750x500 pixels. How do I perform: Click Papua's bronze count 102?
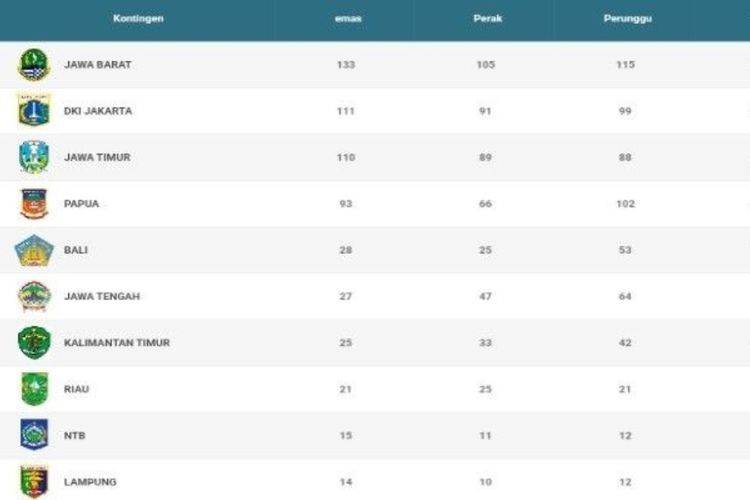click(625, 204)
